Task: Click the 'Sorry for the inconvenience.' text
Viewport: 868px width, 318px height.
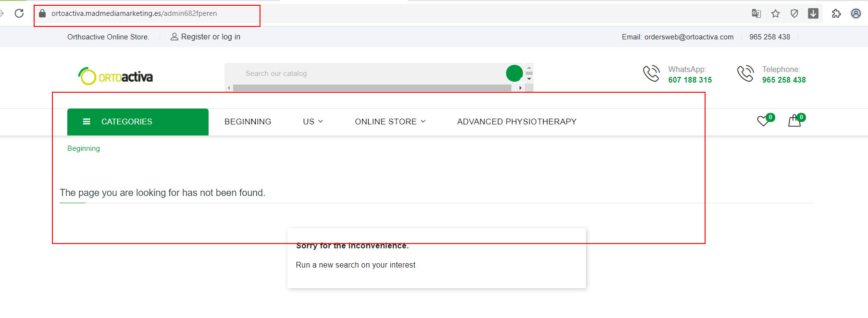Action: click(352, 245)
